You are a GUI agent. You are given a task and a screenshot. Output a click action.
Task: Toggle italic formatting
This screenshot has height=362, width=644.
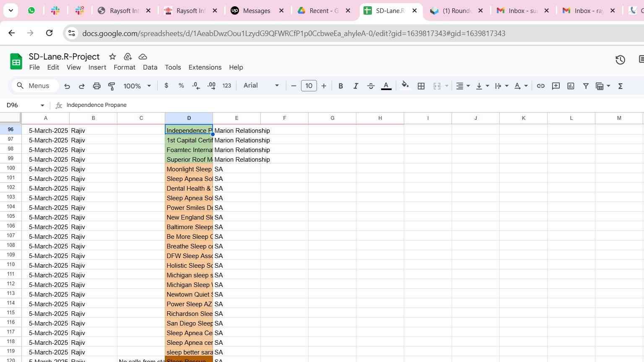point(356,86)
